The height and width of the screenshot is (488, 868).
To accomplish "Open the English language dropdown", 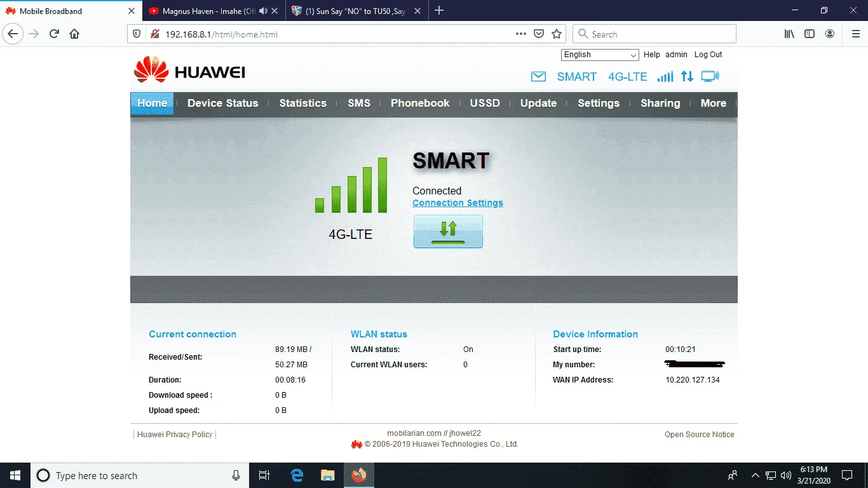I will point(600,55).
